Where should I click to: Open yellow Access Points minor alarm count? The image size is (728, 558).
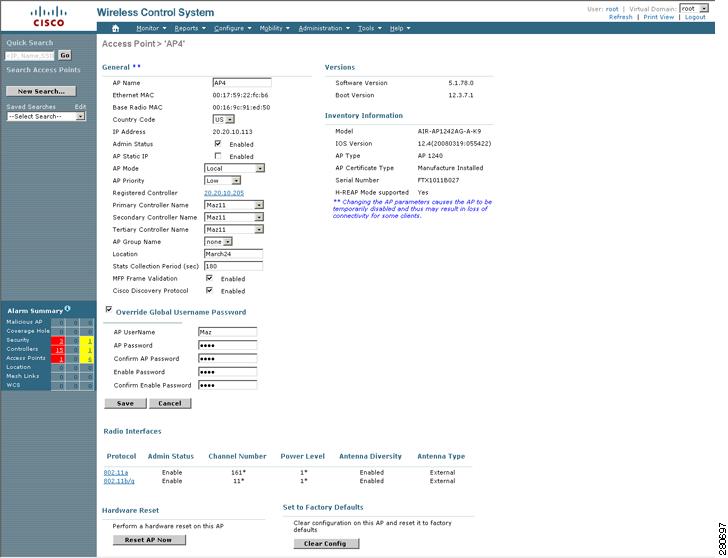click(88, 358)
